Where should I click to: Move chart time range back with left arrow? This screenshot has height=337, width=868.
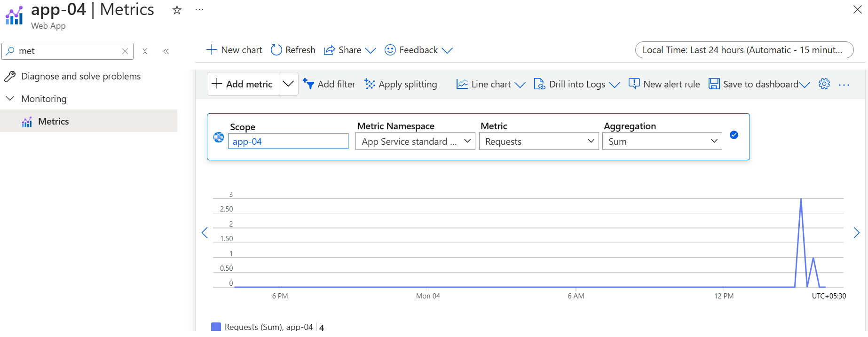205,233
